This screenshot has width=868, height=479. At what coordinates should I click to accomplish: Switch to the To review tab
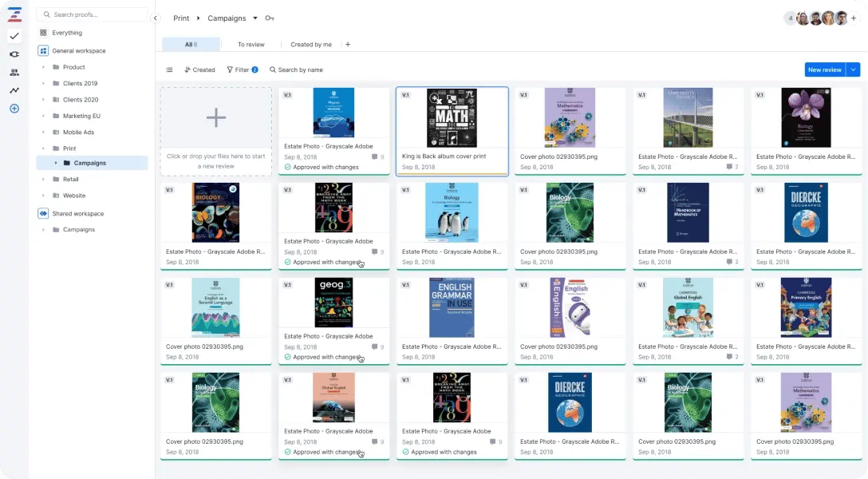251,45
